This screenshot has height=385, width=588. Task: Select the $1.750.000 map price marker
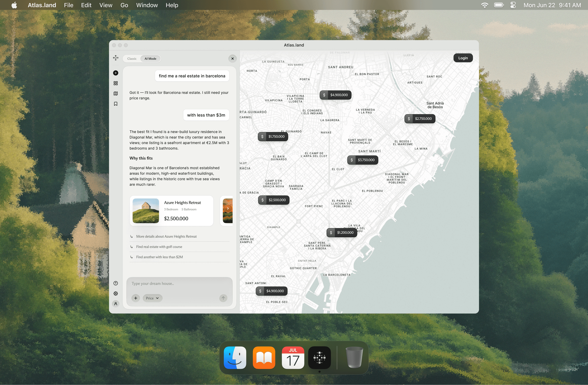(x=273, y=137)
